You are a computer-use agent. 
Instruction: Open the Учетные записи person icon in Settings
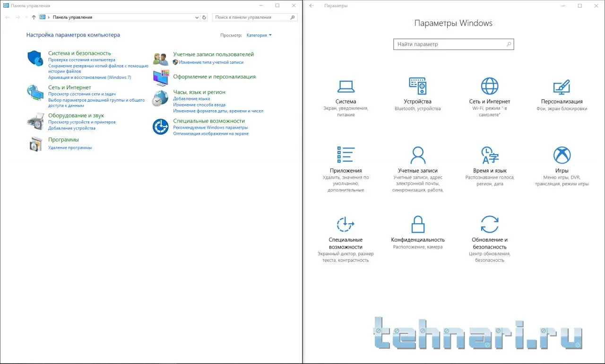point(418,155)
